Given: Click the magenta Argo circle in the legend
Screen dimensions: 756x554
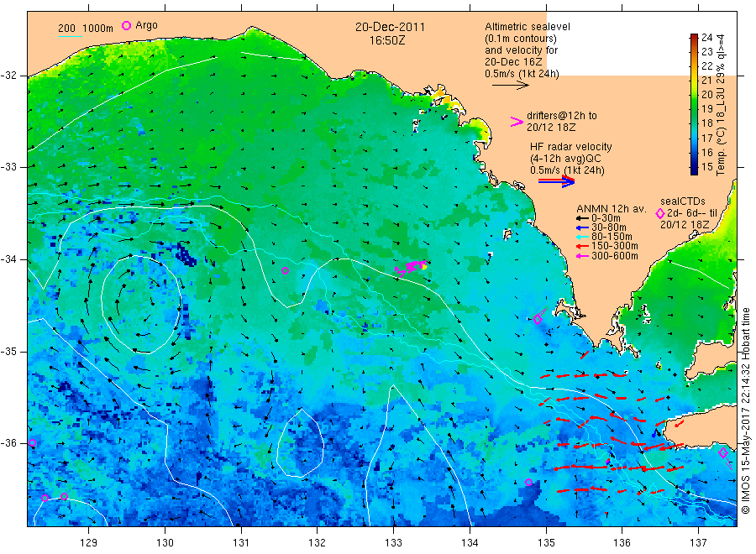Looking at the screenshot, I should coord(126,25).
